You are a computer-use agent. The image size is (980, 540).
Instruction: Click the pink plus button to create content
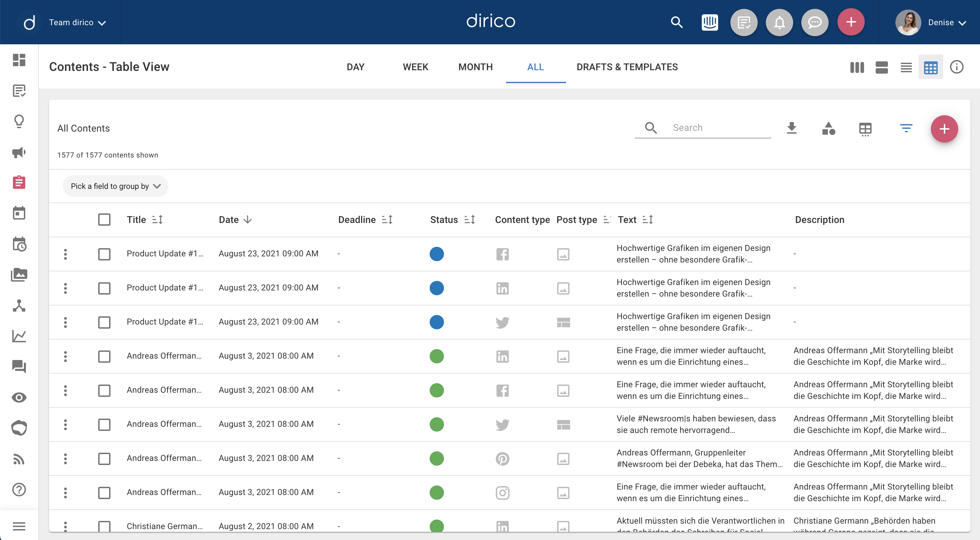point(945,129)
